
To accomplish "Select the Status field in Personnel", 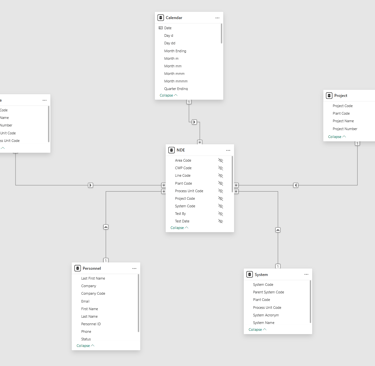I will pyautogui.click(x=86, y=339).
